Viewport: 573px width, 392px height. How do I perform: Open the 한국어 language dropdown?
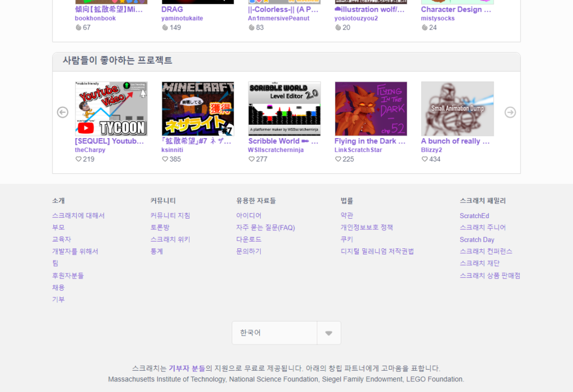click(x=274, y=333)
